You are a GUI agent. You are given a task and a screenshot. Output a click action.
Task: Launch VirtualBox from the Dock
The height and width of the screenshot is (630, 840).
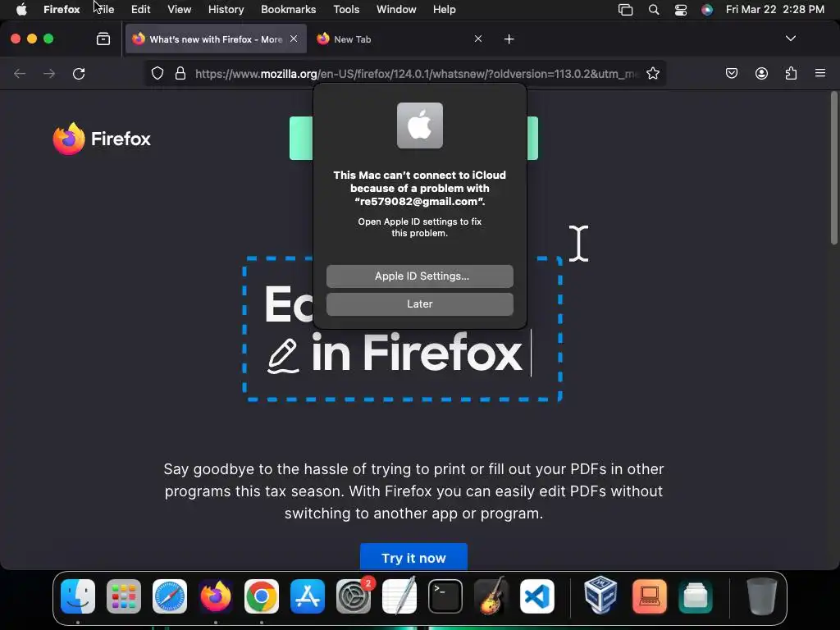[600, 596]
